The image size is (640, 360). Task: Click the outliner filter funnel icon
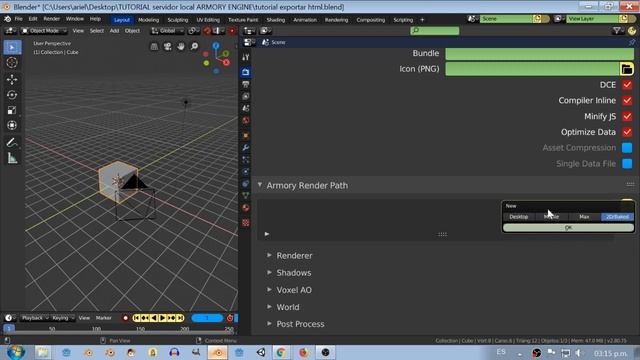coord(618,31)
